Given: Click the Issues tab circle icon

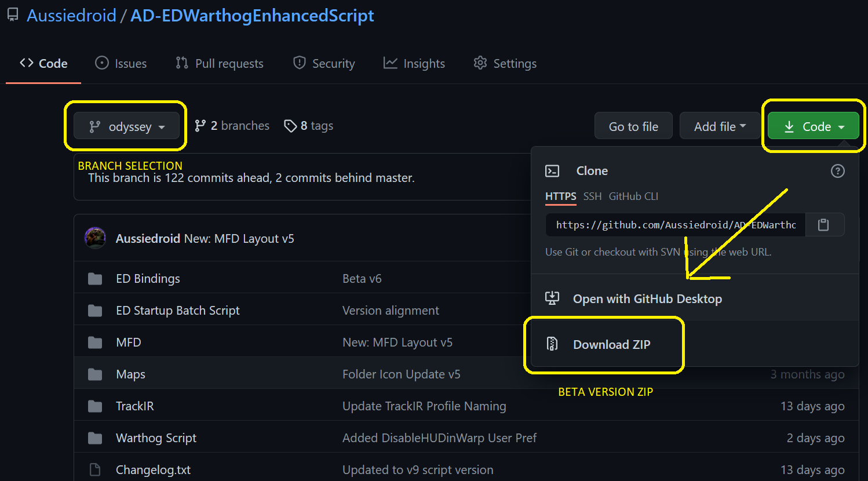Looking at the screenshot, I should 102,63.
